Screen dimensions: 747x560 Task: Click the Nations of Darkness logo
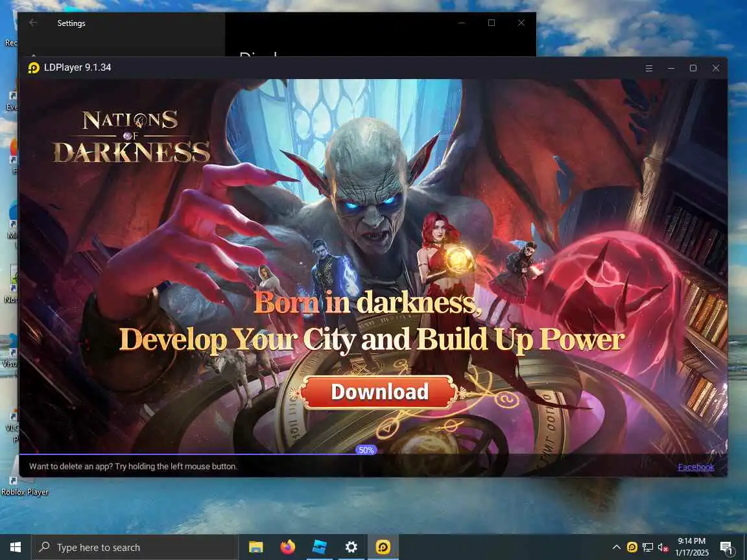coord(130,137)
